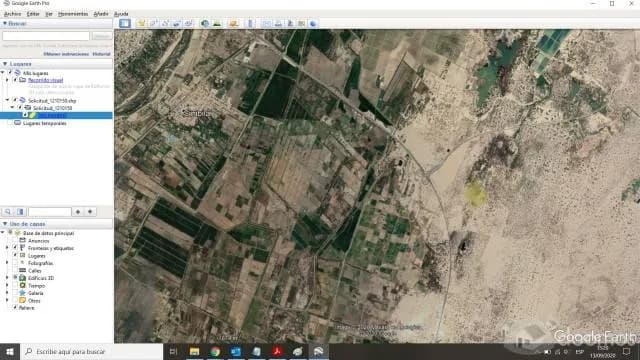Image resolution: width=640 pixels, height=360 pixels.
Task: Open the Archivo menu
Action: [x=12, y=14]
